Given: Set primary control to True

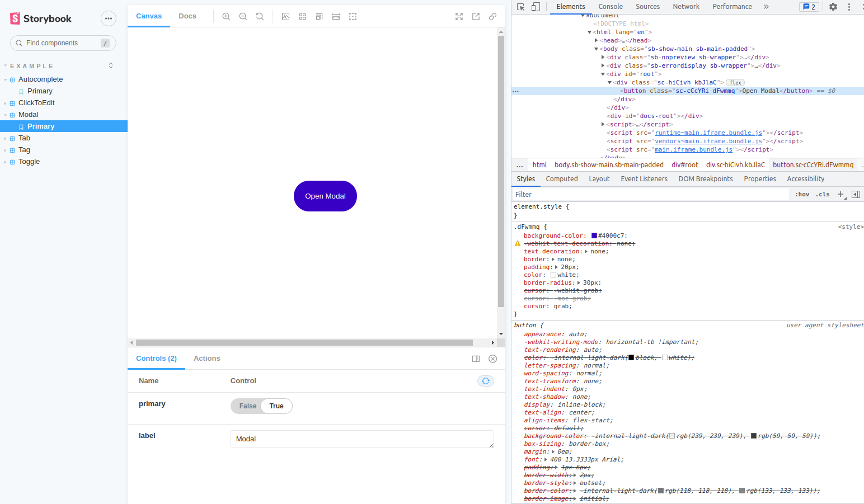Looking at the screenshot, I should (276, 406).
